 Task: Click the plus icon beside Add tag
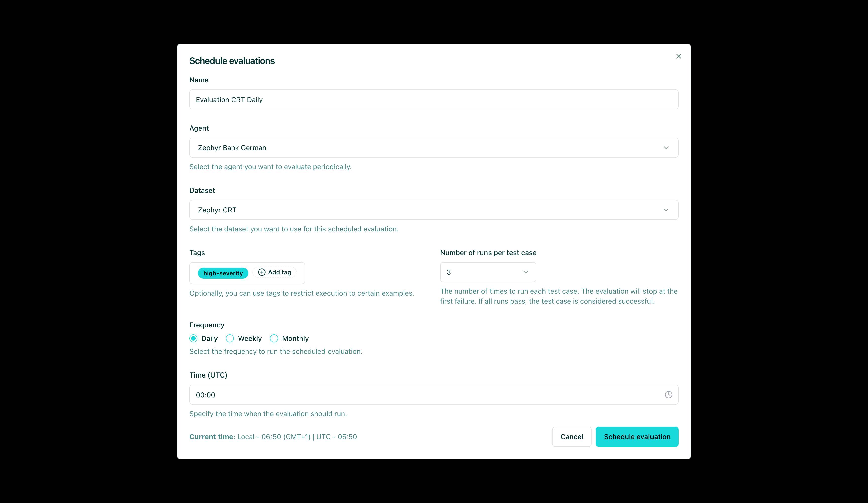[x=262, y=272]
